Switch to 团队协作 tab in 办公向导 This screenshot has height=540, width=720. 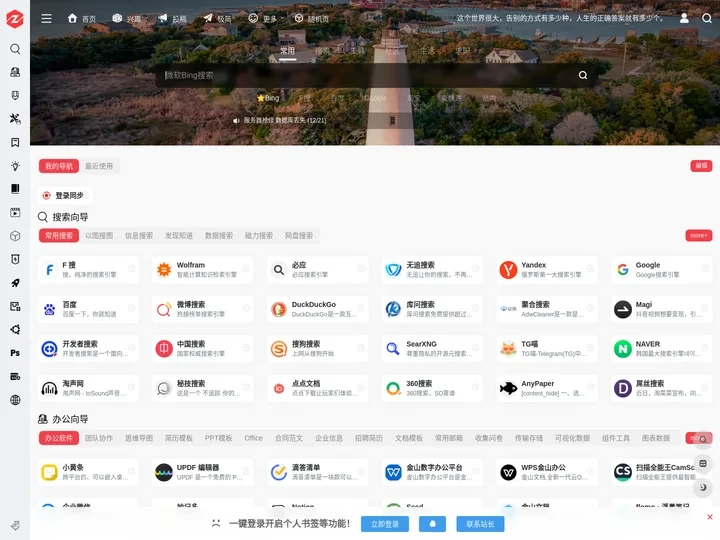pos(99,438)
